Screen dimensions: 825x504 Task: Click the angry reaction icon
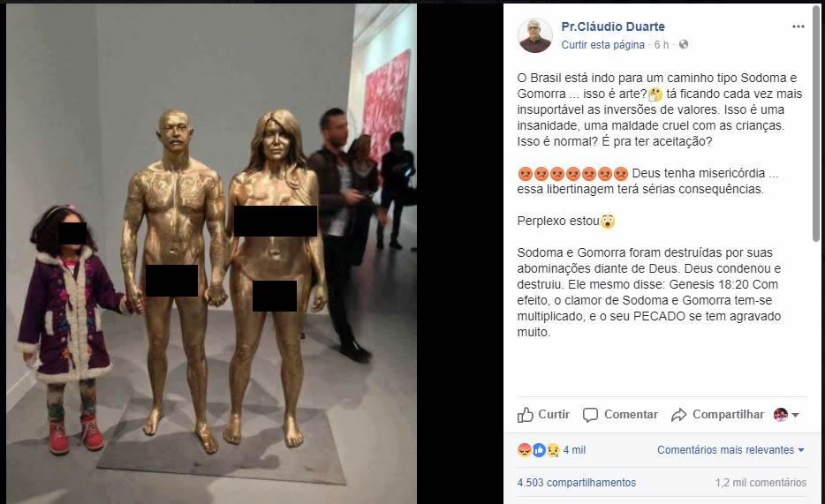coord(525,450)
